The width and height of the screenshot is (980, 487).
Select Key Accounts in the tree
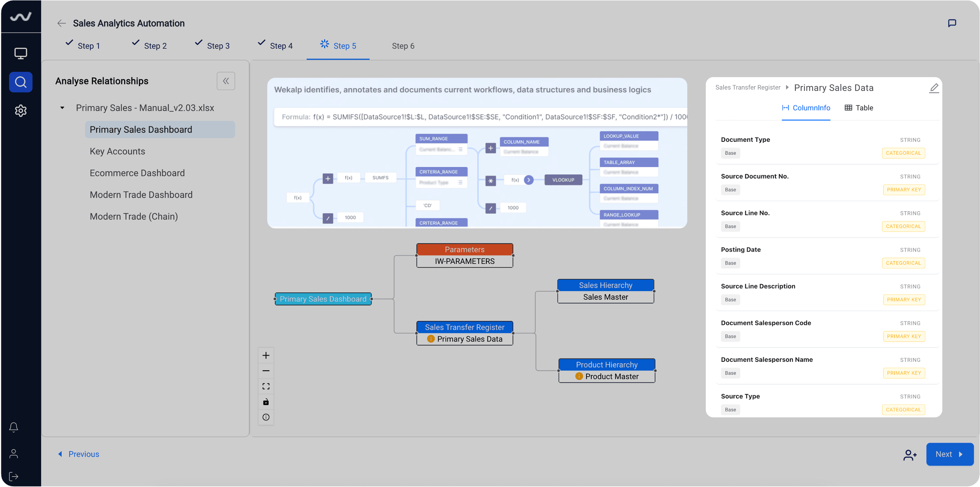click(117, 151)
